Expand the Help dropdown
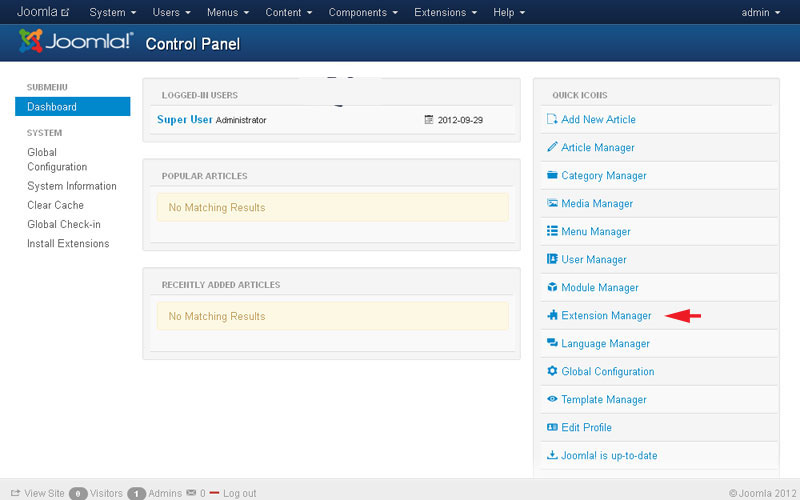Viewport: 800px width, 500px height. coord(509,12)
